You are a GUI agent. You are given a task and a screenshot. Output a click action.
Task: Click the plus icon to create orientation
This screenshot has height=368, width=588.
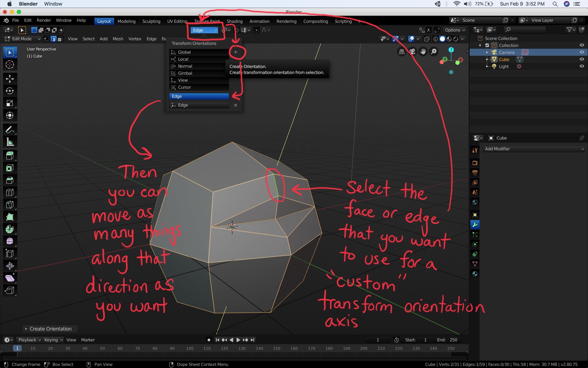click(x=236, y=52)
